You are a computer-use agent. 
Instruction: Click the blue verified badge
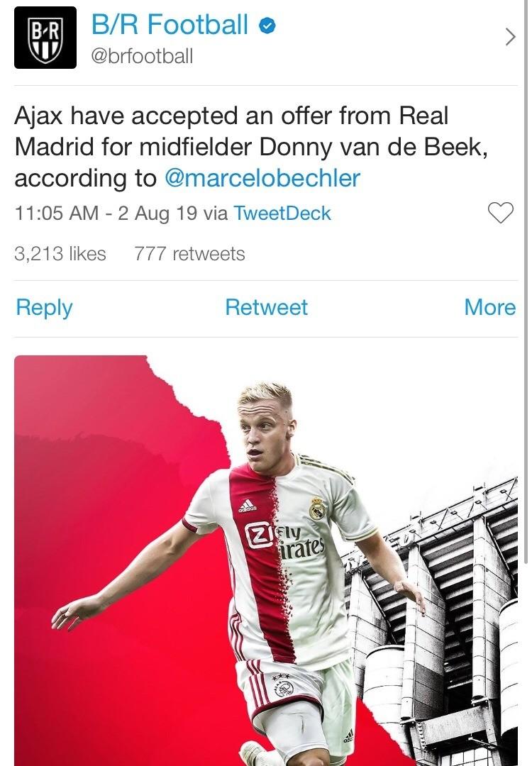pos(266,26)
